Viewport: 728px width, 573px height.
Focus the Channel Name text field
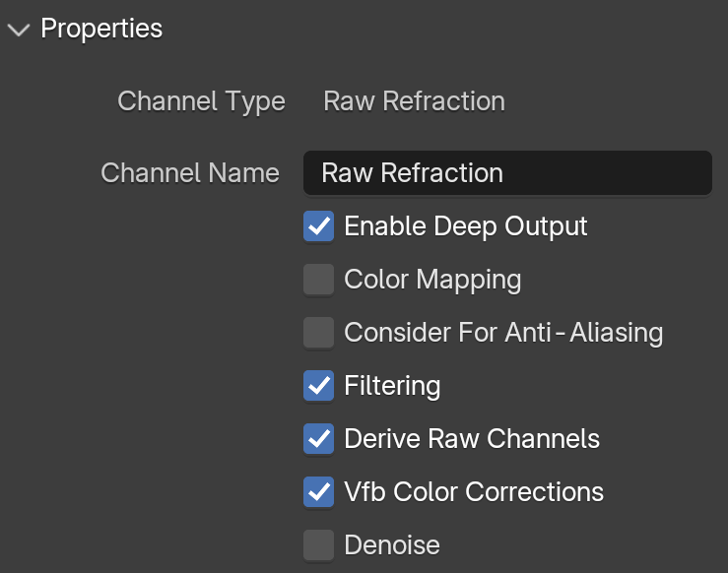point(507,173)
